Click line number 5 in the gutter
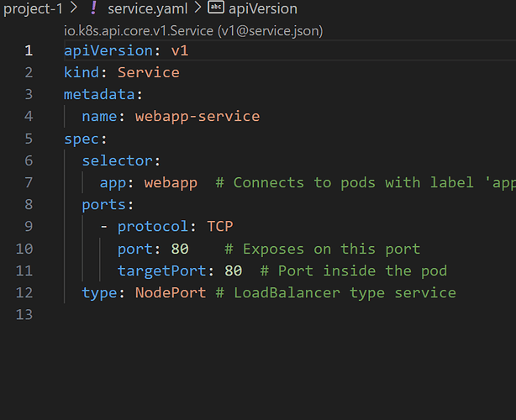The width and height of the screenshot is (516, 420). (x=29, y=139)
